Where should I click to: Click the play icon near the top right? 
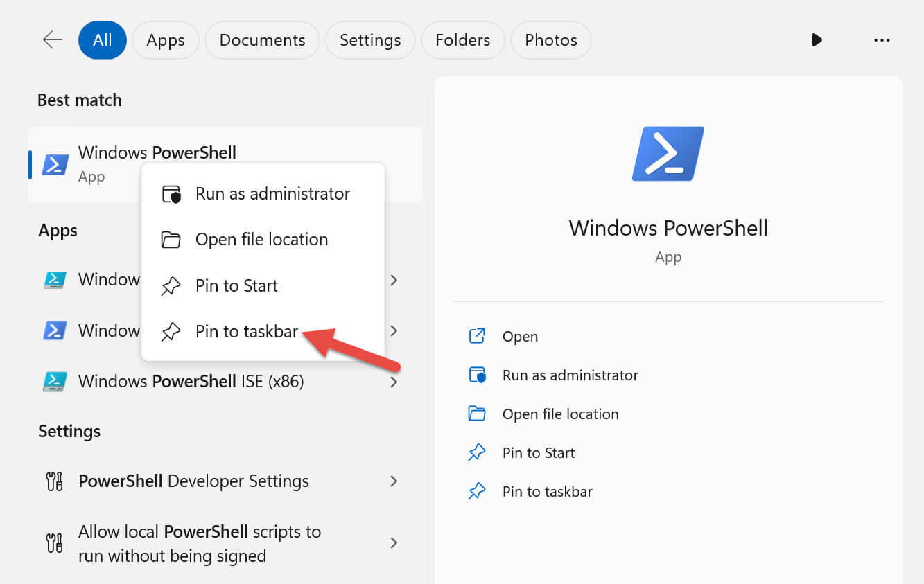tap(817, 40)
